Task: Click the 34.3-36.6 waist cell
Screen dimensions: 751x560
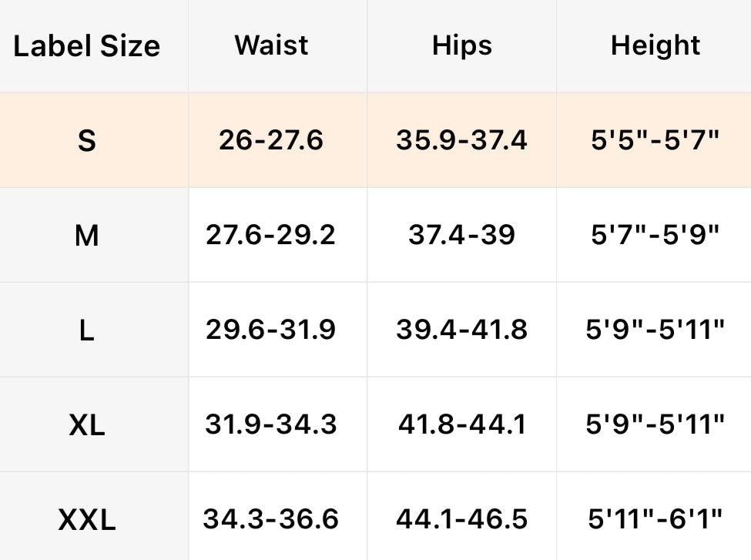Action: point(271,518)
